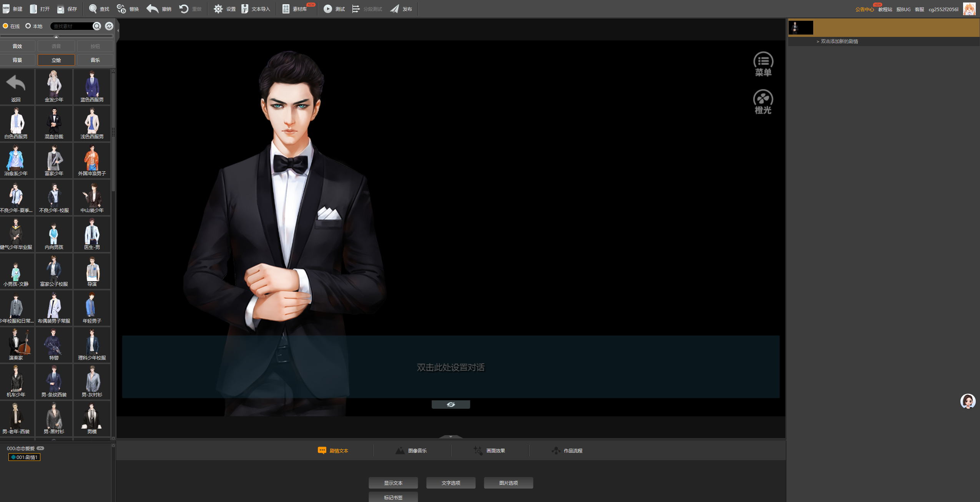Click the 新建 (New) toolbar icon
The image size is (980, 502).
coord(7,8)
